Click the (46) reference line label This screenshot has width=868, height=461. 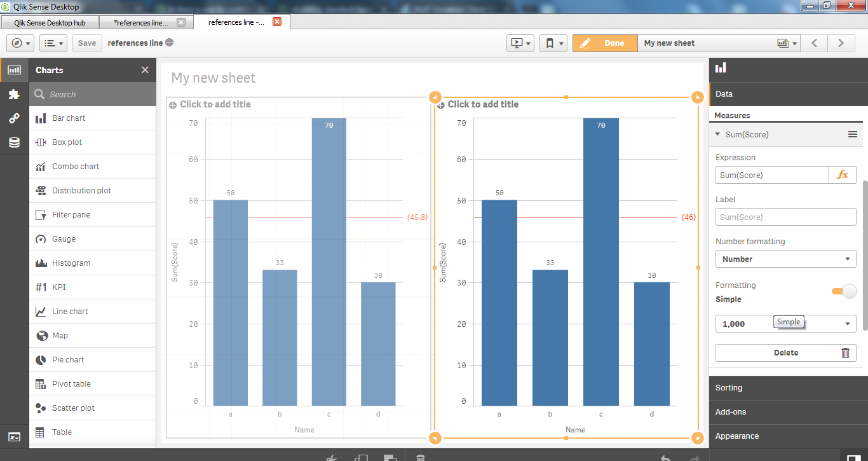(x=689, y=217)
